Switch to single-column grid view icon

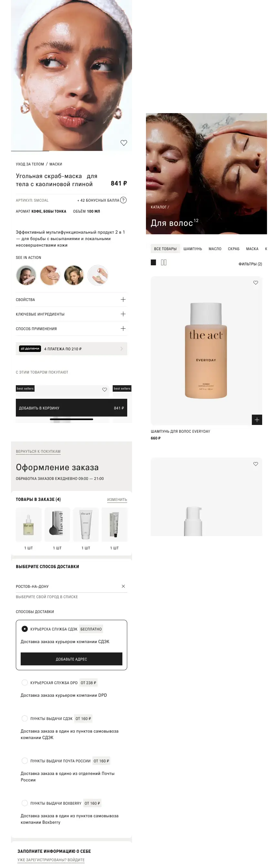click(x=153, y=262)
